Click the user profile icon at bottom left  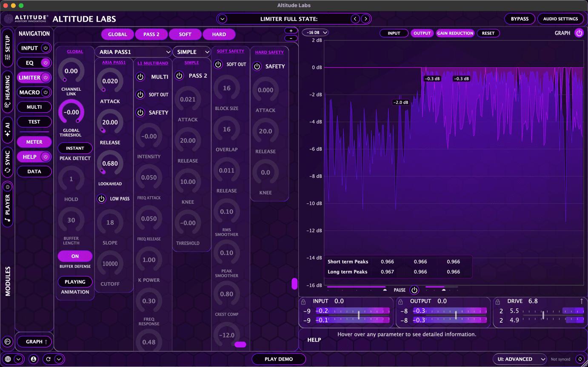pos(34,359)
